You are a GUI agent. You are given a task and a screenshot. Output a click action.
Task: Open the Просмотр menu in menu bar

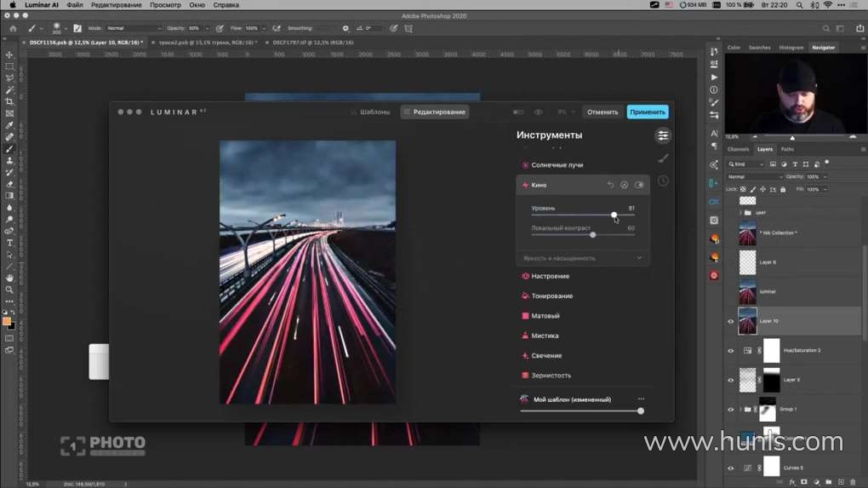[x=165, y=5]
